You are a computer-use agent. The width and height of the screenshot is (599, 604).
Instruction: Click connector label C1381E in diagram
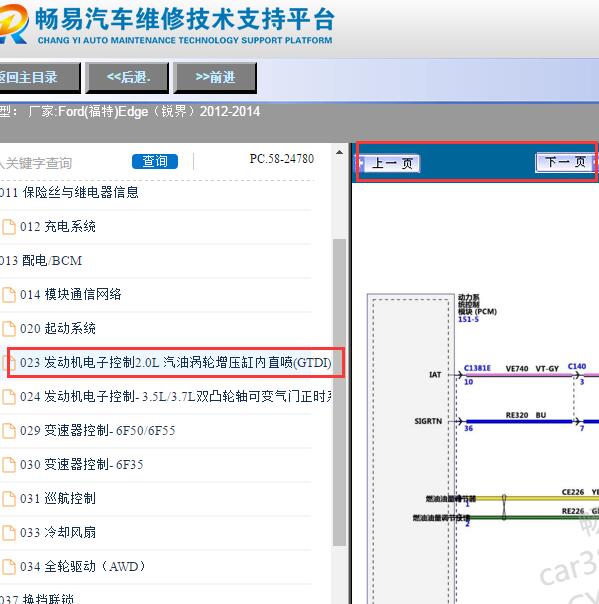click(477, 368)
